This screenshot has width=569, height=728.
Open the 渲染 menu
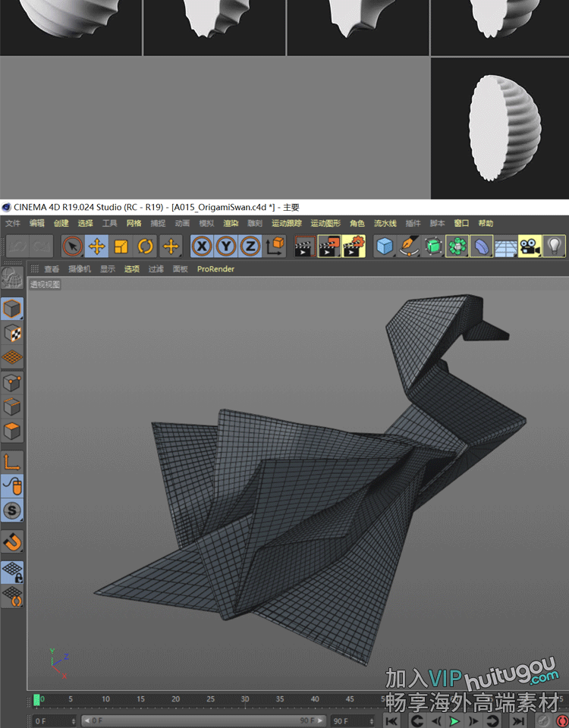231,224
